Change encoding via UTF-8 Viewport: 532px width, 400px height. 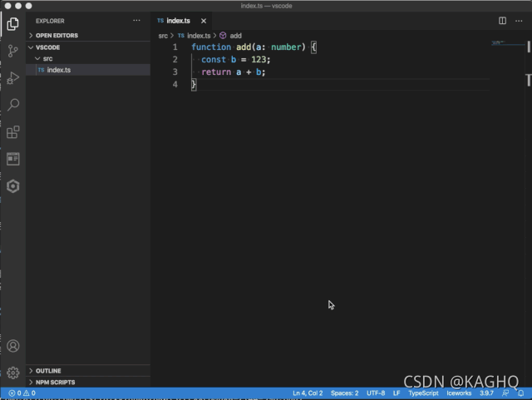point(376,393)
